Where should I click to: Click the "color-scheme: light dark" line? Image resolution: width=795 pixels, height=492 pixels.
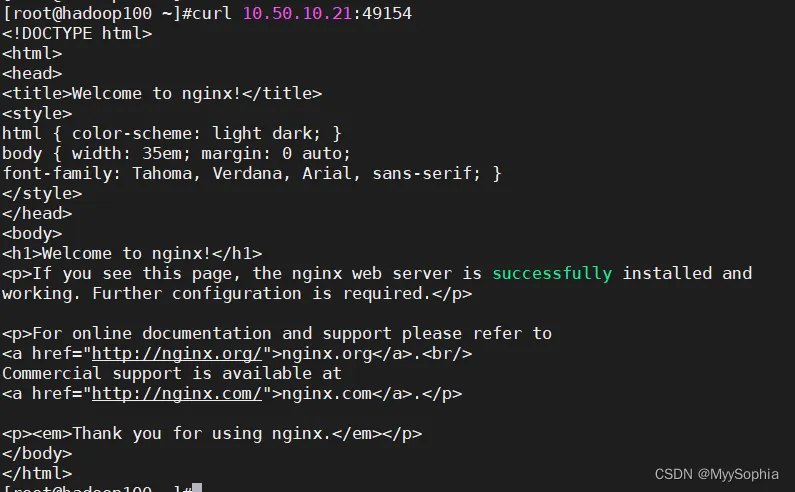(x=172, y=133)
